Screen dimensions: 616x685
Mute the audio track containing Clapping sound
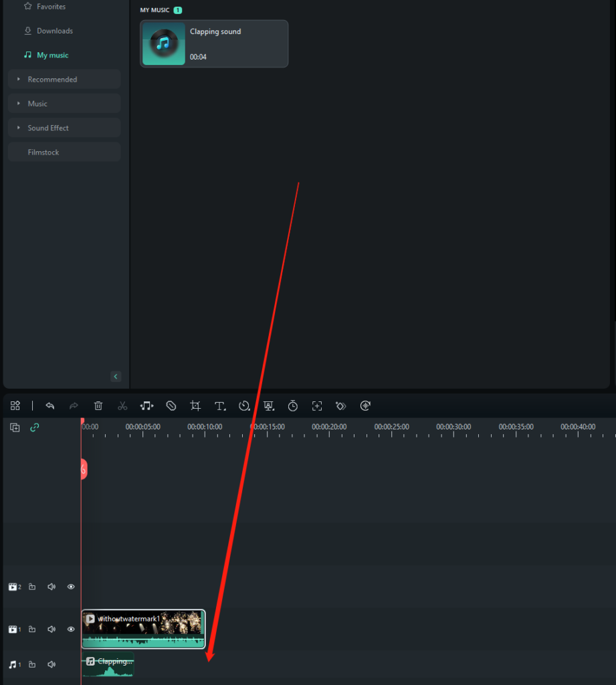pyautogui.click(x=52, y=664)
